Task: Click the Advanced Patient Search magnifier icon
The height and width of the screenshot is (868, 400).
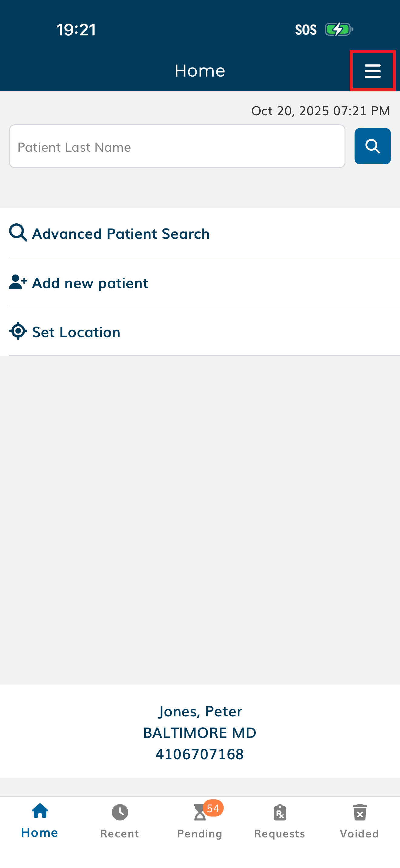Action: click(18, 232)
